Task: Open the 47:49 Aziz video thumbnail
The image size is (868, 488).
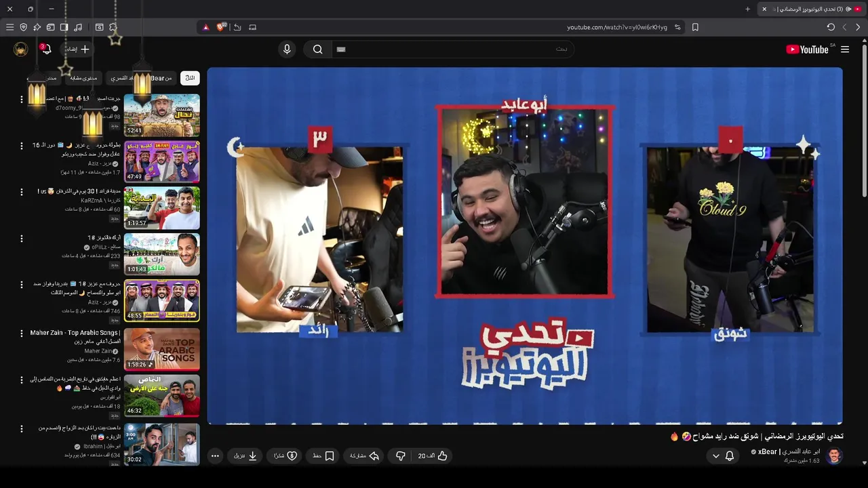Action: [162, 161]
